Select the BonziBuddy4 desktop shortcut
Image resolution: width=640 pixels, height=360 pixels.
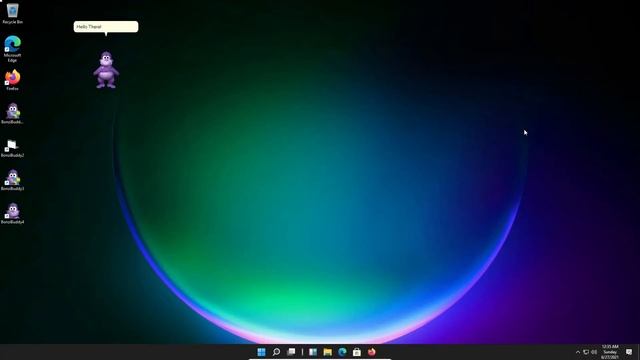coord(13,213)
